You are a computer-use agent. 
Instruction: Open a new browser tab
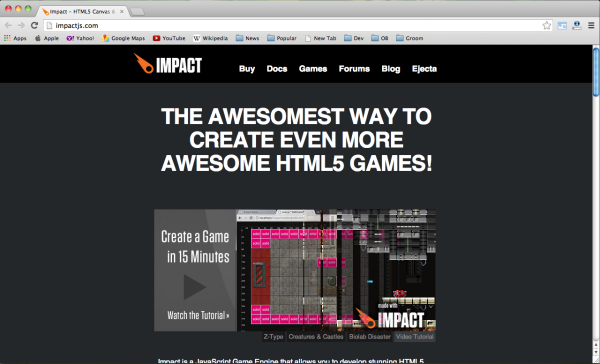137,12
